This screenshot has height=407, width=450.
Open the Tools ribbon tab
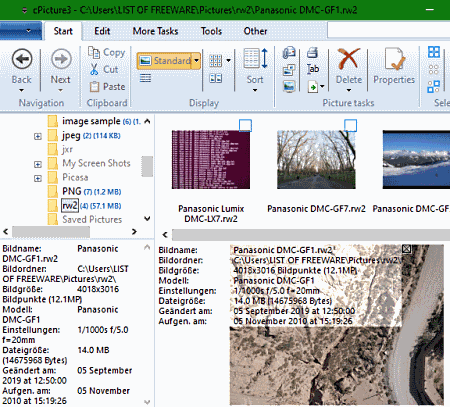pos(211,31)
